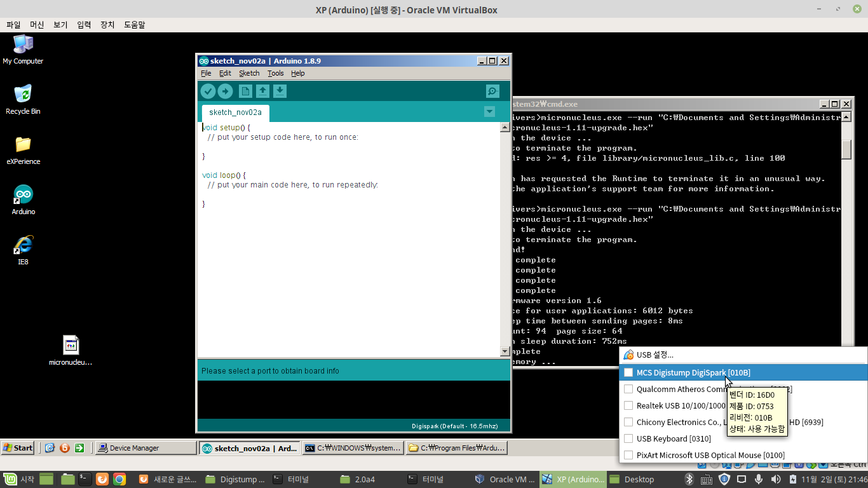Click the keyboard tray icon

(706, 479)
